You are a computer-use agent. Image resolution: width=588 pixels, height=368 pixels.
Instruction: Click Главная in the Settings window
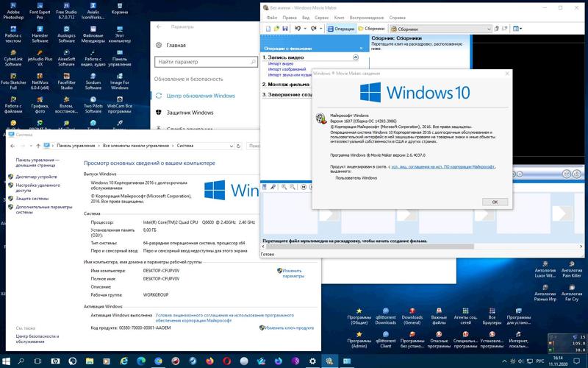click(x=176, y=45)
